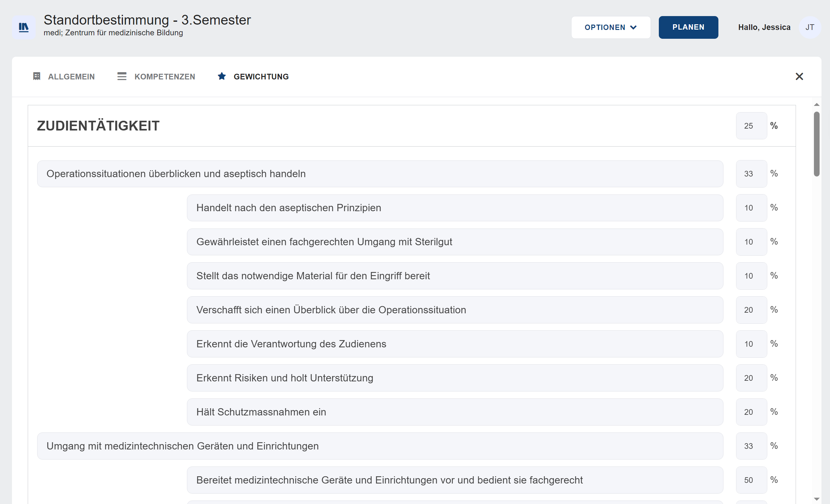830x504 pixels.
Task: Click the scrollbar down arrow
Action: [816, 499]
